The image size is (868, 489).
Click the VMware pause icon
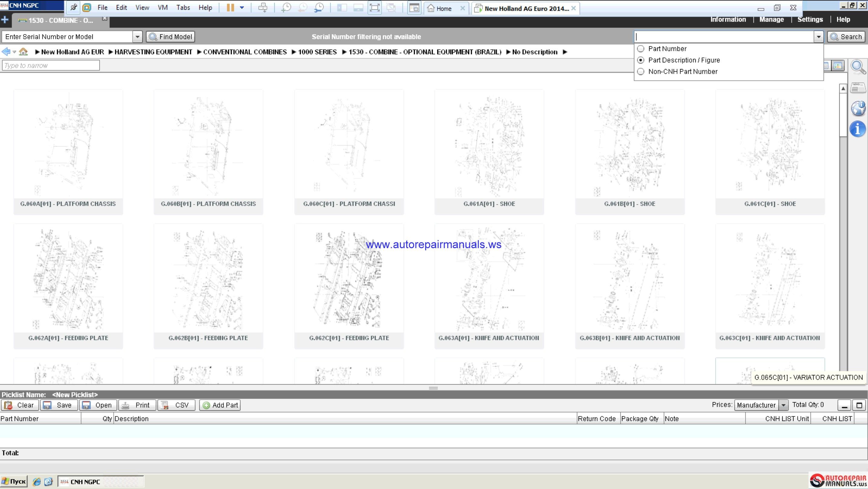tap(230, 8)
